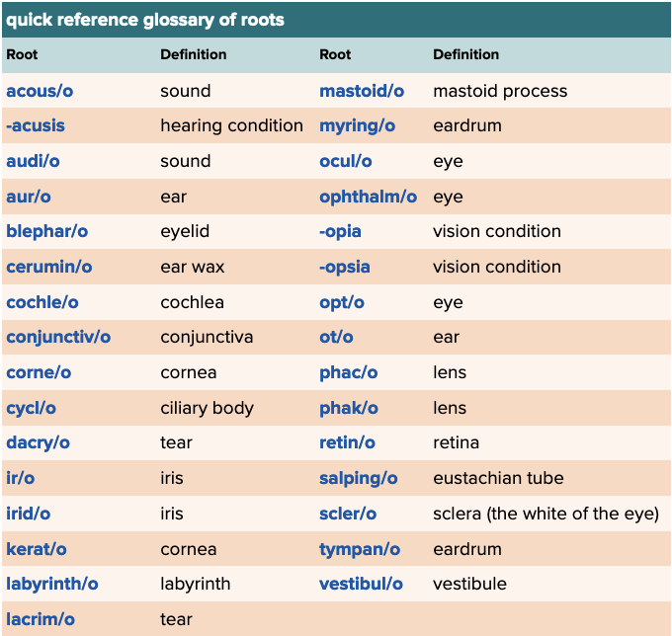Click the mastoid/o root link
Viewport: 672px width, 636px height.
tap(362, 91)
